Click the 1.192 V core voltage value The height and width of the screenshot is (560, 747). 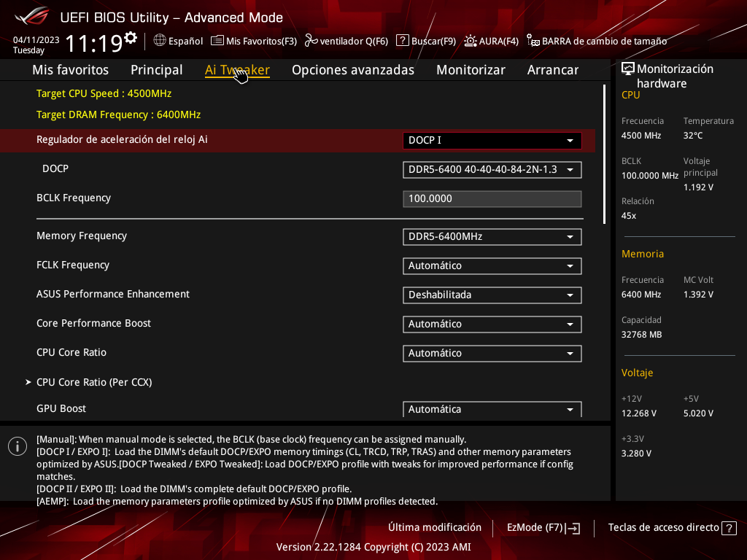pyautogui.click(x=698, y=187)
